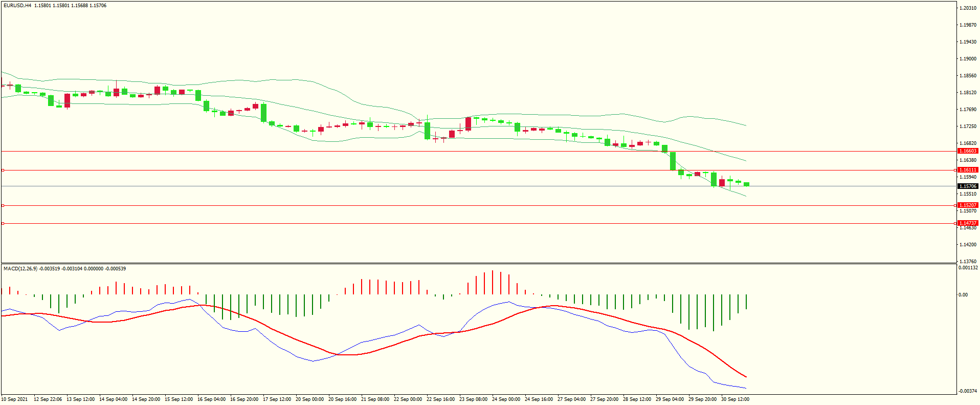Click the 27 Sep 20:00 time label
This screenshot has width=980, height=405.
(x=604, y=399)
